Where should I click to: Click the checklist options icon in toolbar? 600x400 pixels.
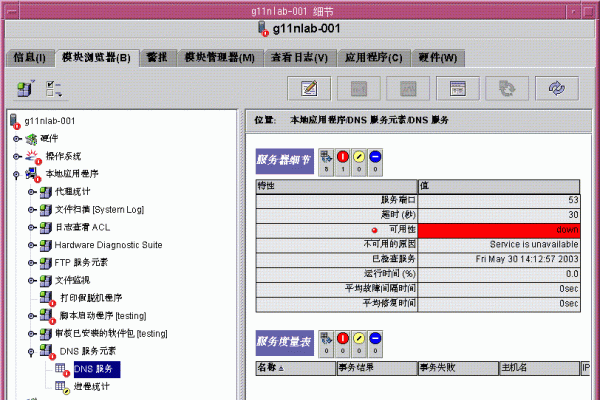coord(54,88)
